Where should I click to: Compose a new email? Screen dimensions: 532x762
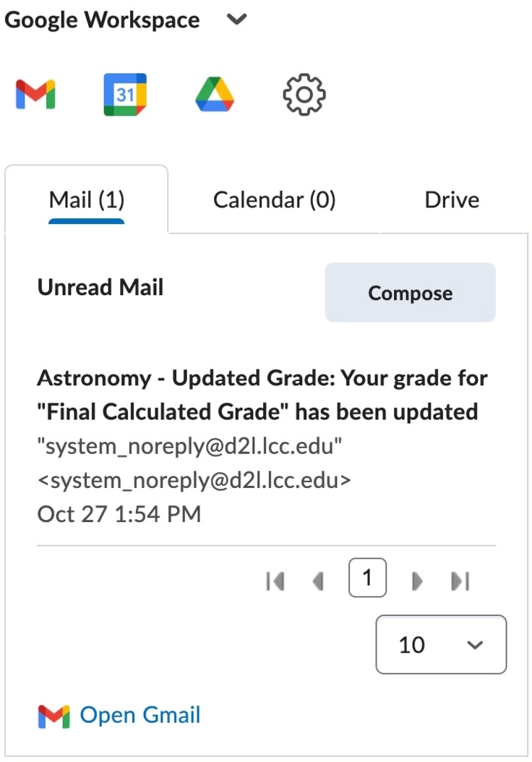(410, 293)
